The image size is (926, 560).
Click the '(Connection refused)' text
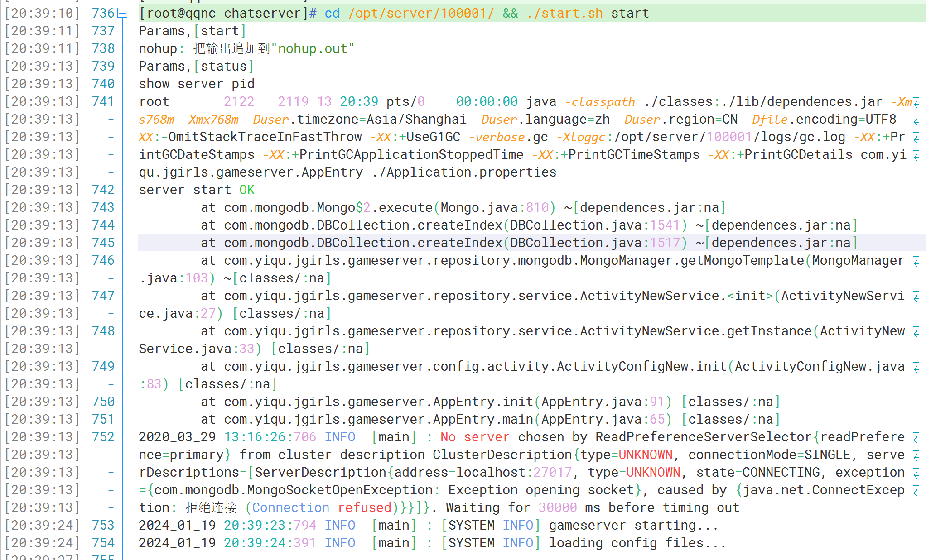[x=322, y=507]
